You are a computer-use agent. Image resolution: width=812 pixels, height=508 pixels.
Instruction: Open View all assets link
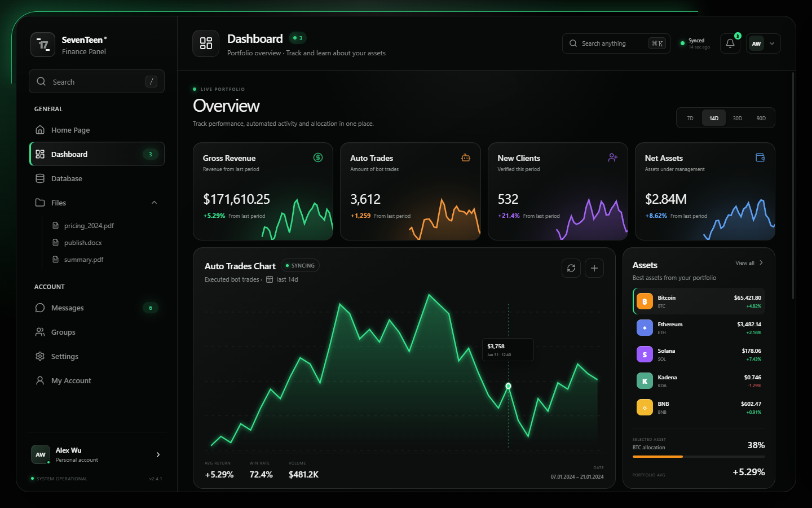point(749,263)
